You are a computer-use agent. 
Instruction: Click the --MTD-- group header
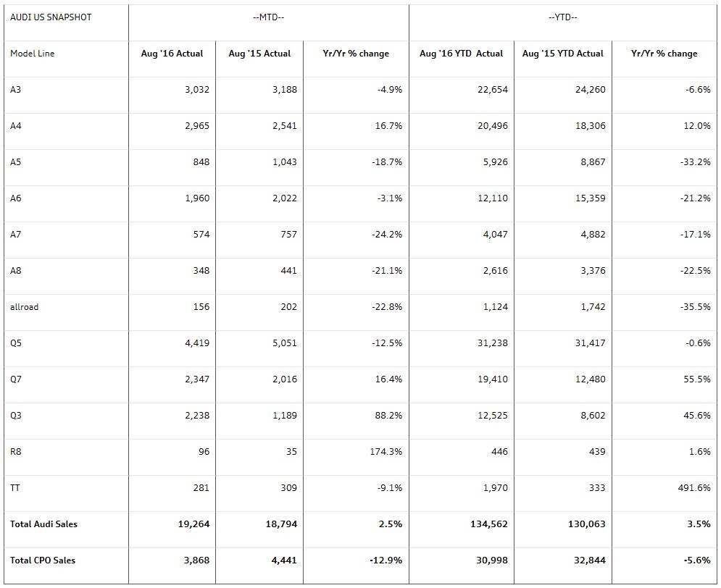coord(272,17)
